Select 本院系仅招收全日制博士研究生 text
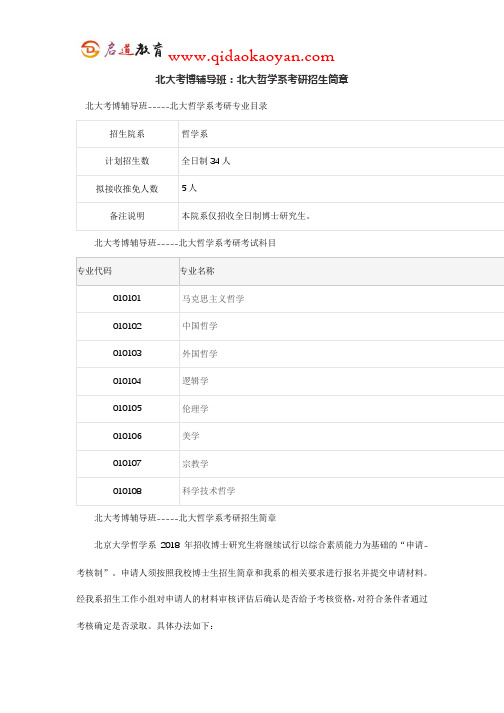The height and width of the screenshot is (713, 504). click(246, 216)
